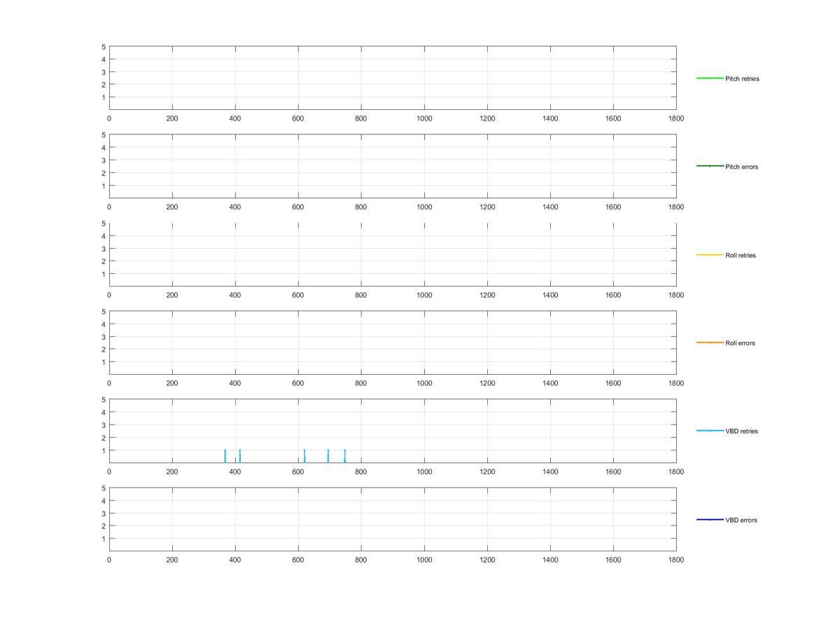Click the y-axis 4 label of Roll errors plot
Image resolution: width=840 pixels, height=620 pixels.
point(104,324)
